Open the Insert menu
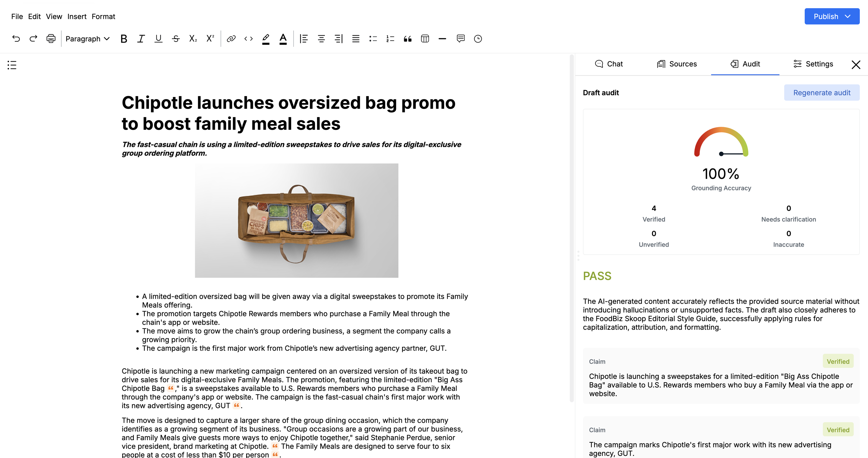This screenshot has width=868, height=458. click(77, 17)
